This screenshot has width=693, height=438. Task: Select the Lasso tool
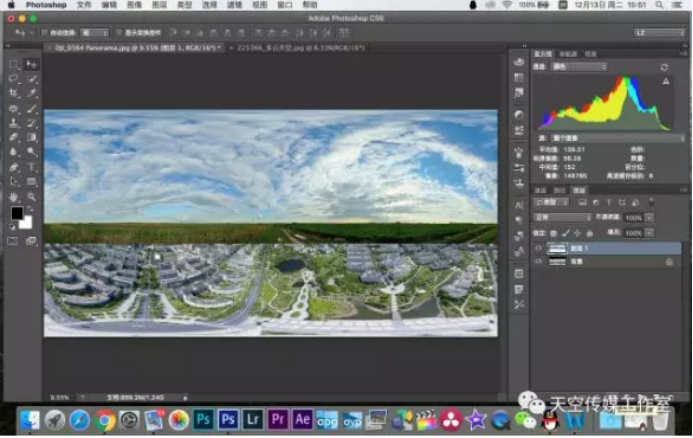point(14,78)
